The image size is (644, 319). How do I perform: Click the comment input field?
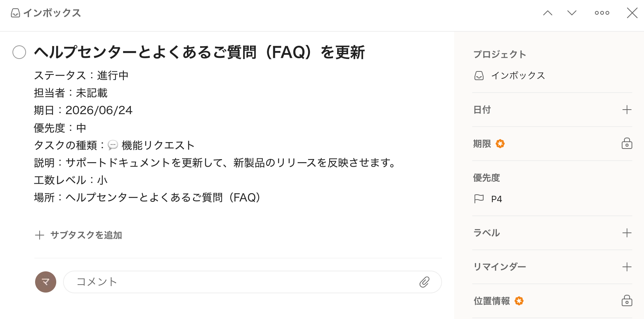pos(242,282)
